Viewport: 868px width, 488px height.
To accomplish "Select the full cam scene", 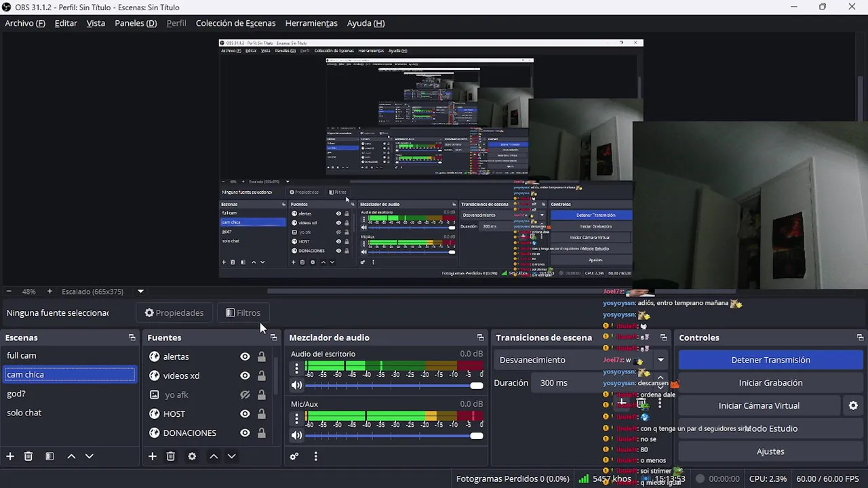I will click(x=69, y=355).
